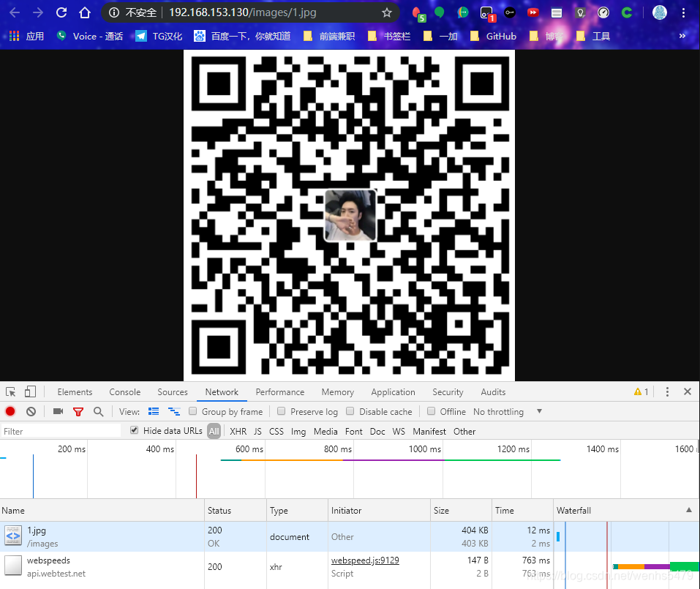Open the DevTools kebab menu
Viewport: 700px width, 589px height.
[666, 391]
